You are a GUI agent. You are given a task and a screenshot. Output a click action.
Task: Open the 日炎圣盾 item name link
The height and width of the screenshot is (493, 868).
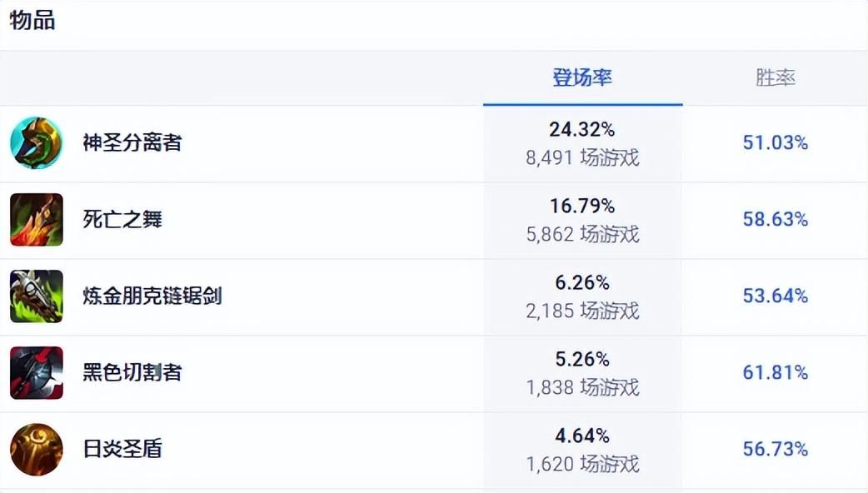(x=122, y=450)
